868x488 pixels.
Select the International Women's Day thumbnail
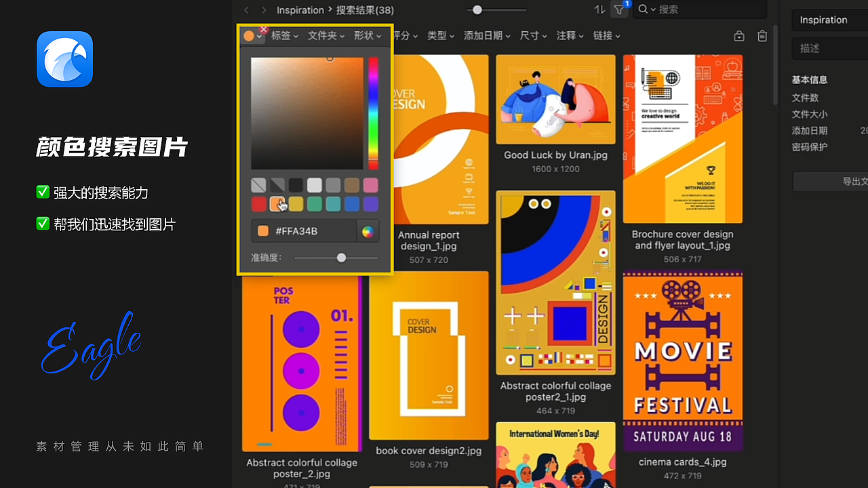click(x=555, y=454)
